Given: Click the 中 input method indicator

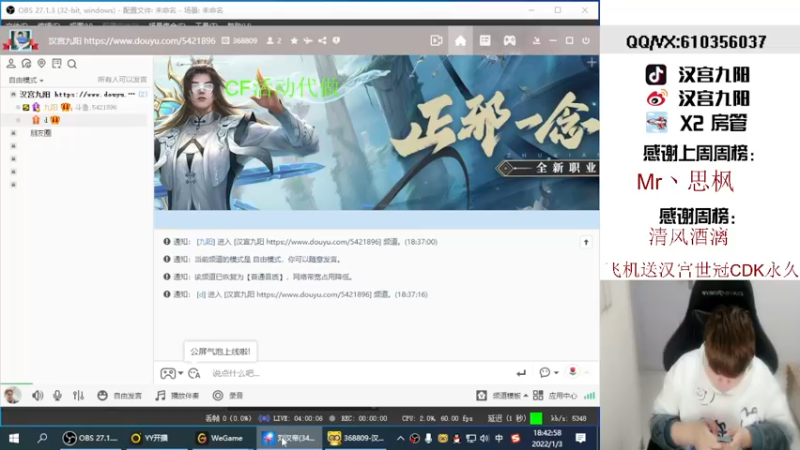Looking at the screenshot, I should point(499,438).
